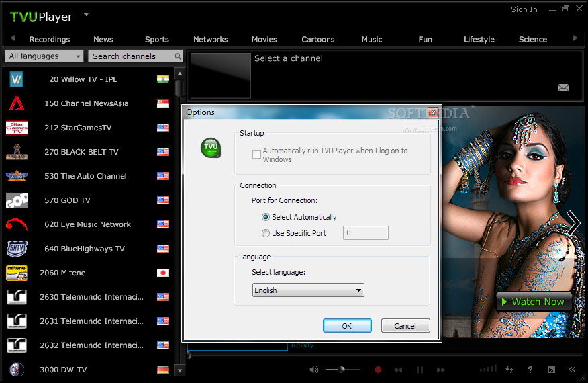This screenshot has width=588, height=383.
Task: Open the TVUPlayer logo dropdown arrow
Action: (86, 15)
